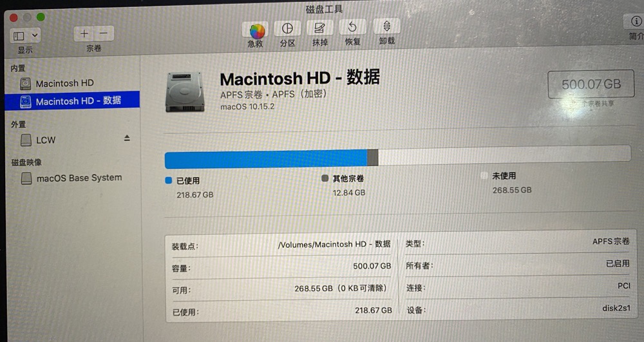Click the 磁盘映像 sidebar section header
Viewport: 644px width, 342px height.
point(26,162)
